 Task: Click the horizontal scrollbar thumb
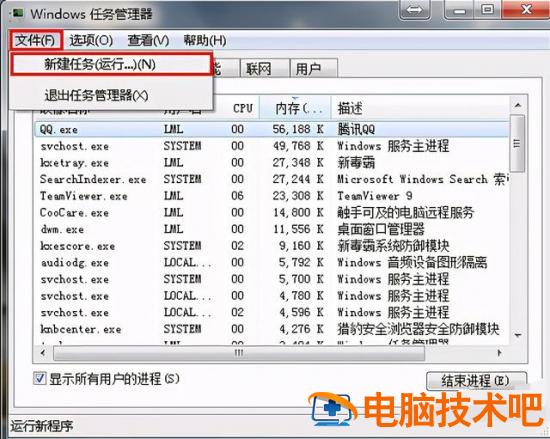coord(239,353)
